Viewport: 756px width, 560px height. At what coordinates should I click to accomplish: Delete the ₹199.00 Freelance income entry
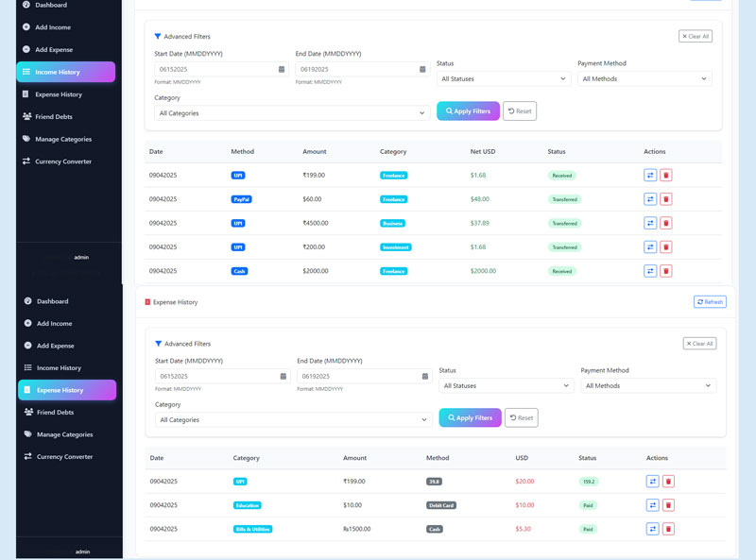click(x=665, y=175)
